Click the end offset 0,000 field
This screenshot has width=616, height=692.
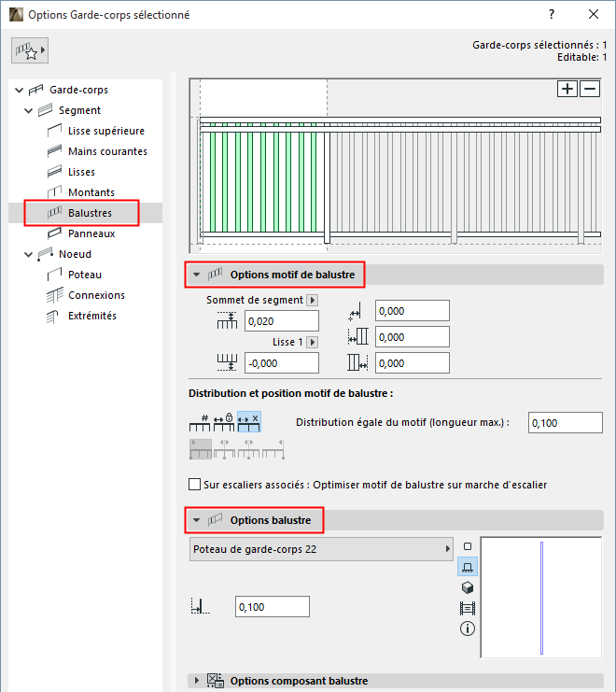(413, 362)
